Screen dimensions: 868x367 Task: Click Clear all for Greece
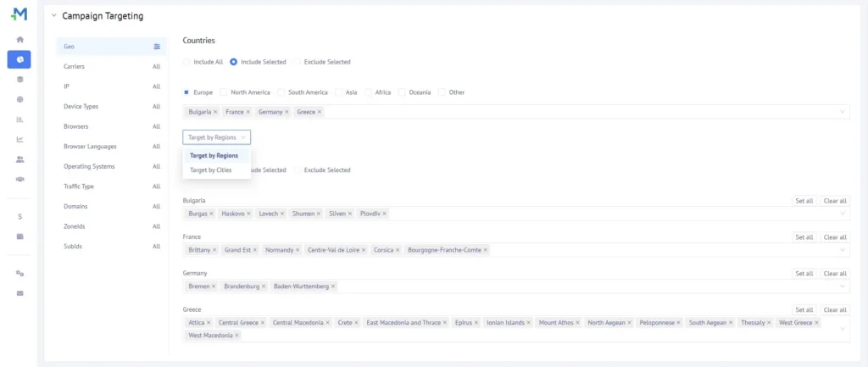coord(835,310)
